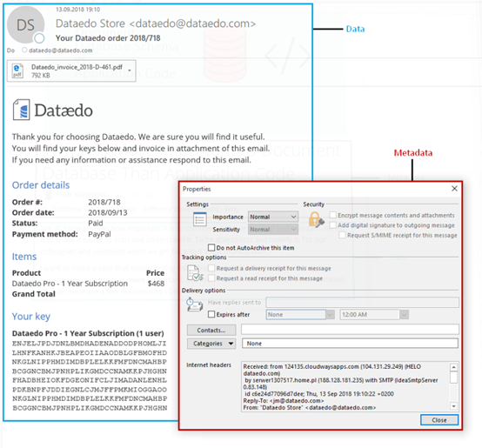Click scroll down arrow of Internet headers
The width and height of the screenshot is (482, 448).
(453, 406)
